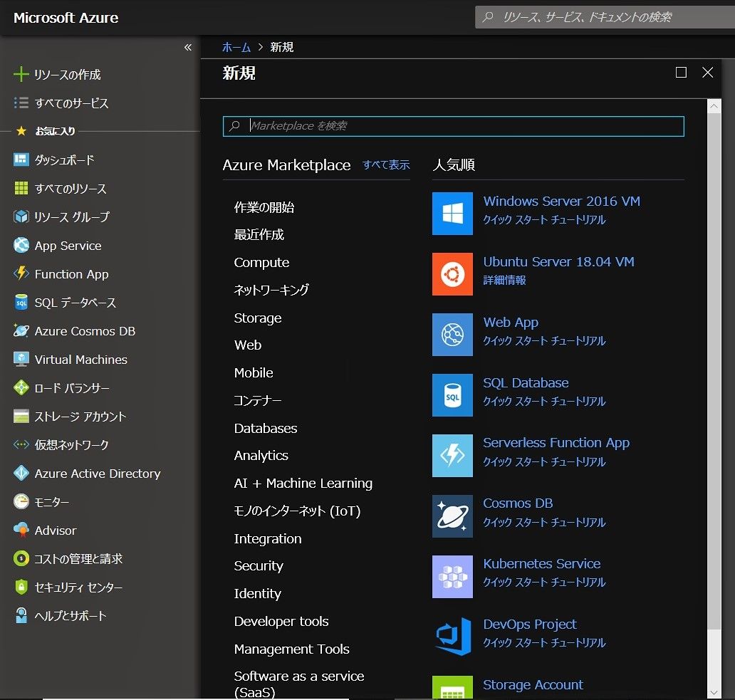Open Management Tools category
This screenshot has width=735, height=700.
click(x=291, y=649)
